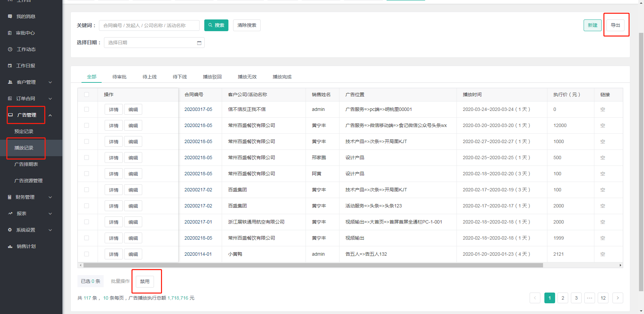Check the row for salesperson 邢家鹏
This screenshot has height=314, width=644.
coord(87,158)
